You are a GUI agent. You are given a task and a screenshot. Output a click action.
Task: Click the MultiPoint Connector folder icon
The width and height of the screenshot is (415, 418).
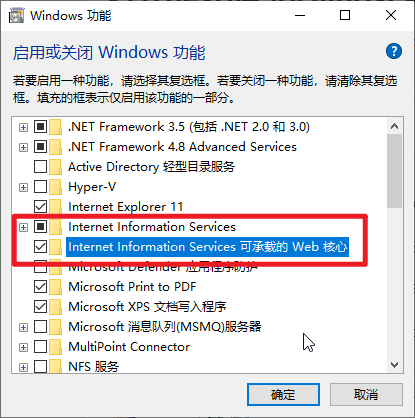pos(56,347)
